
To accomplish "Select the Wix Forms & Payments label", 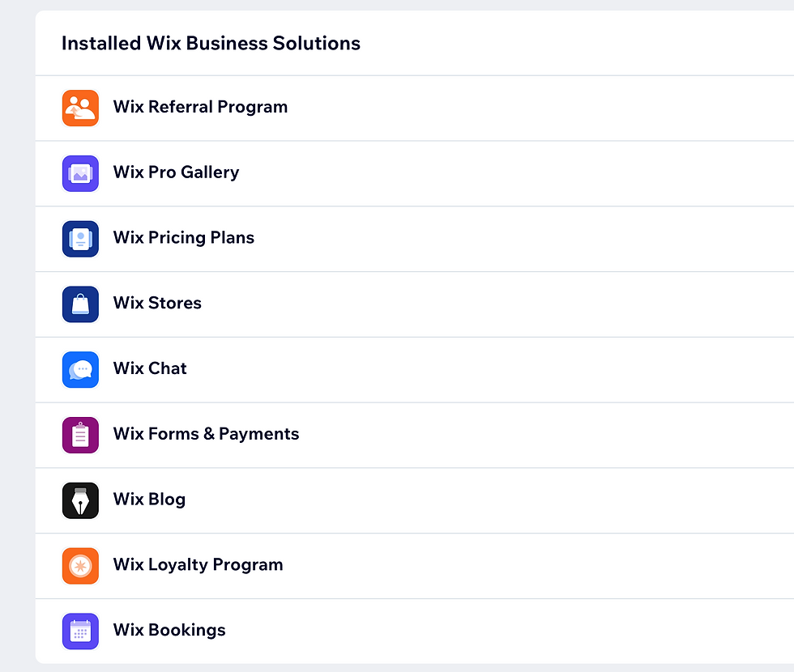I will tap(206, 434).
